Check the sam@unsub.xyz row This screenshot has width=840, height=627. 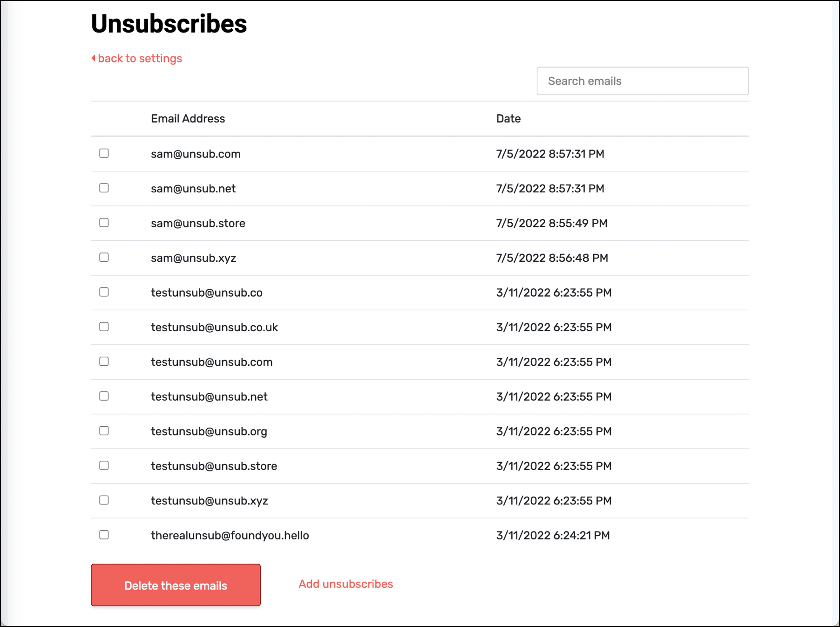coord(104,257)
